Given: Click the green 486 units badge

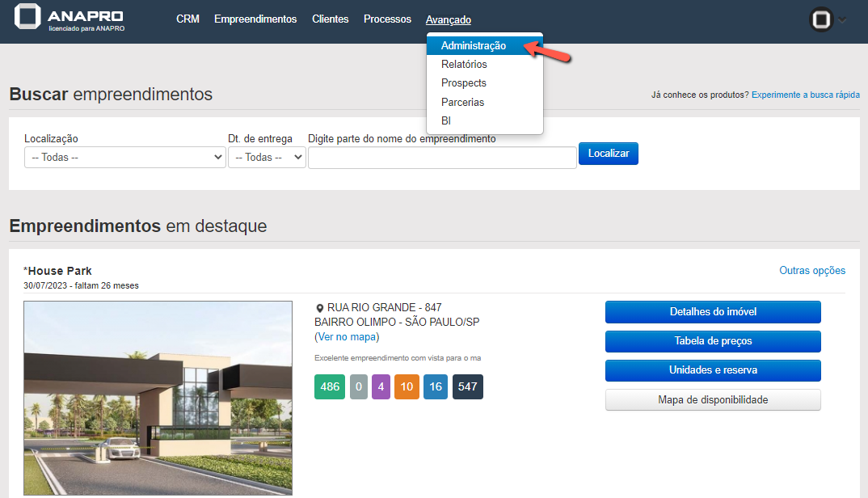Looking at the screenshot, I should [x=330, y=387].
